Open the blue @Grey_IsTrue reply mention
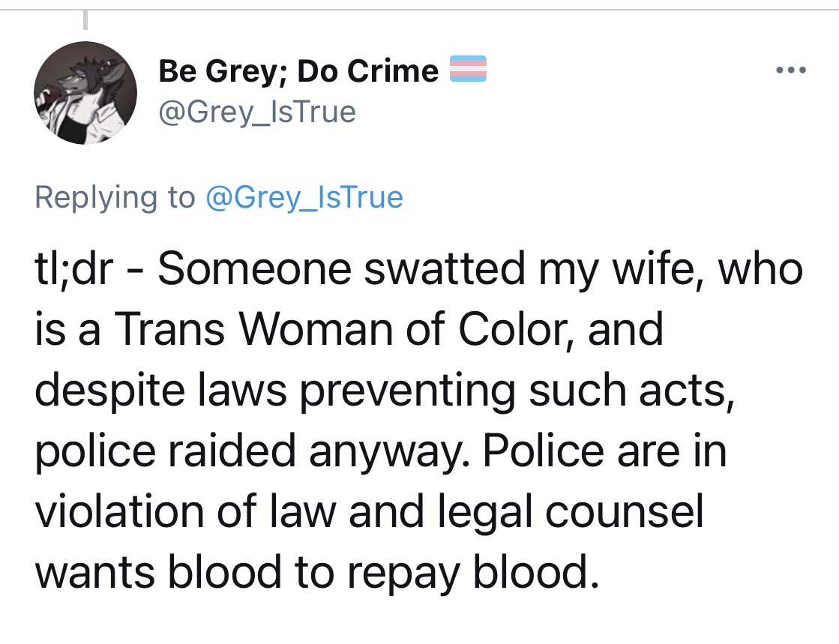The width and height of the screenshot is (839, 644). tap(304, 197)
